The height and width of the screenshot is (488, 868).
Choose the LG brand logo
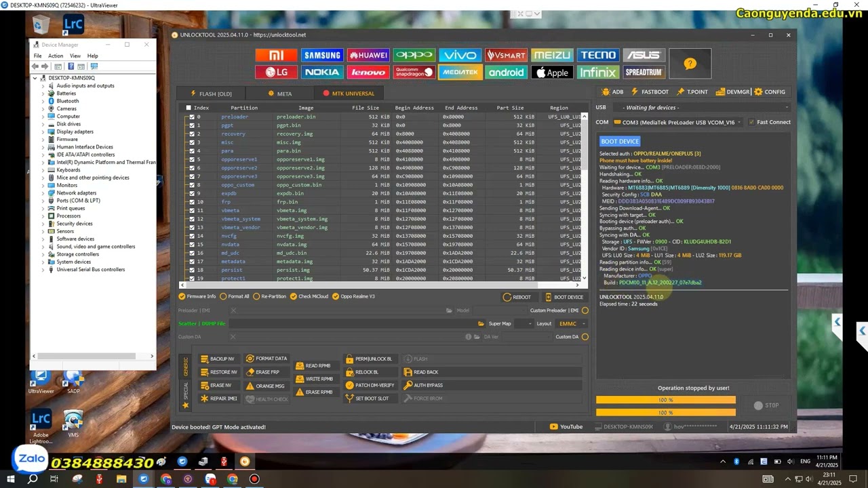(277, 72)
